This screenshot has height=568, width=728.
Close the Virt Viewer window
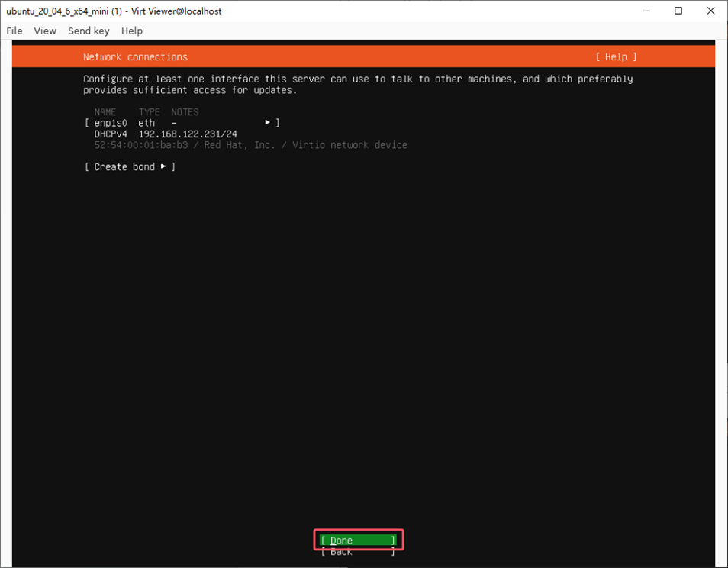tap(710, 11)
